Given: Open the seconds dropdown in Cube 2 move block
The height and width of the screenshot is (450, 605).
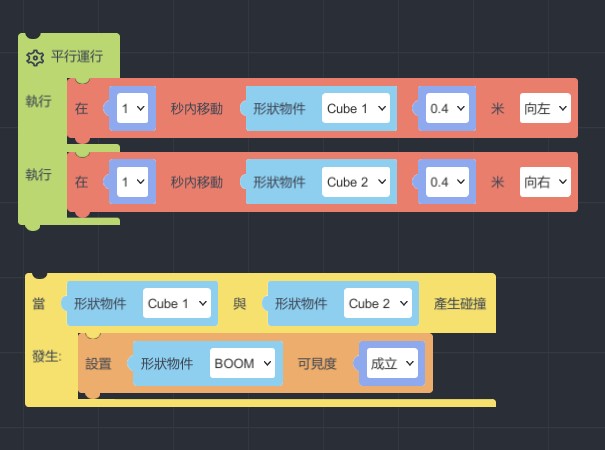Looking at the screenshot, I should pos(132,182).
